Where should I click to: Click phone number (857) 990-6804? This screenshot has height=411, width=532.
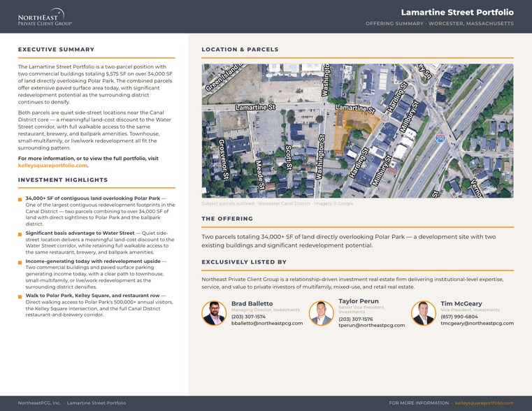pos(459,317)
